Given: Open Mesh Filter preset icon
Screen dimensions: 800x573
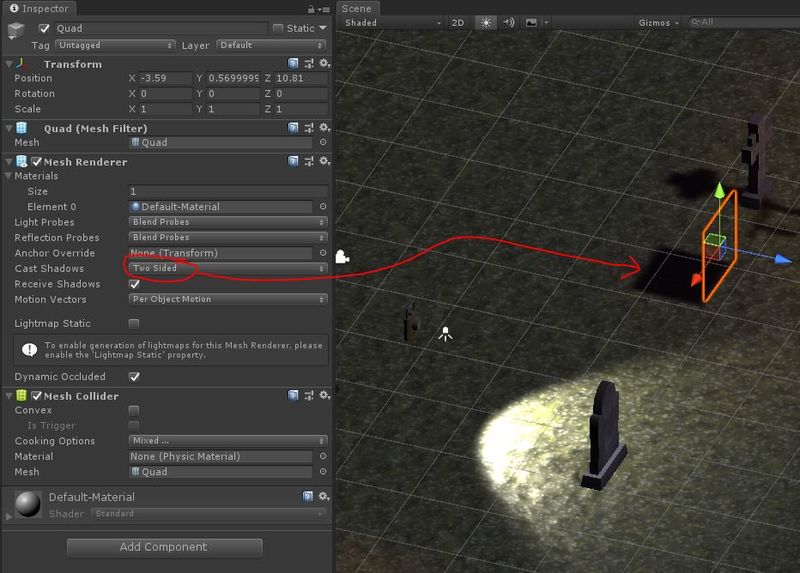Looking at the screenshot, I should [x=309, y=128].
